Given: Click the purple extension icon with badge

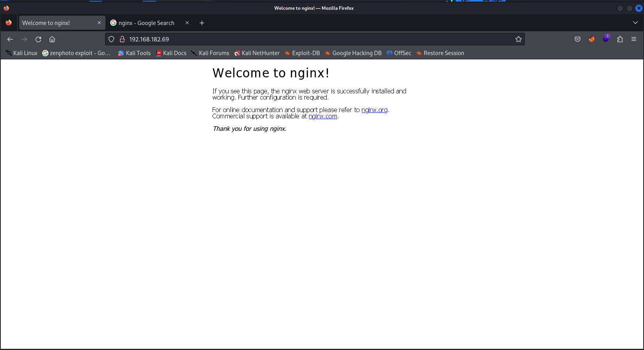Looking at the screenshot, I should click(x=606, y=39).
